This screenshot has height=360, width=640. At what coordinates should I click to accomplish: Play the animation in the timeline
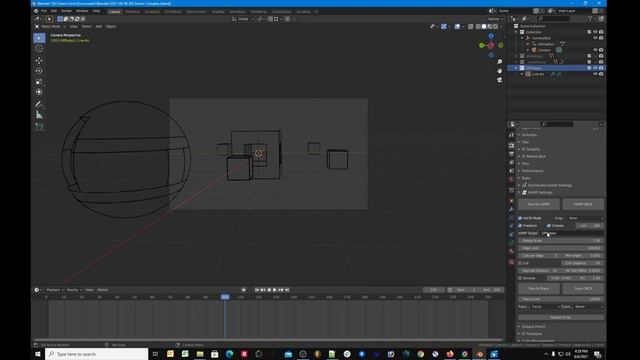pos(275,290)
